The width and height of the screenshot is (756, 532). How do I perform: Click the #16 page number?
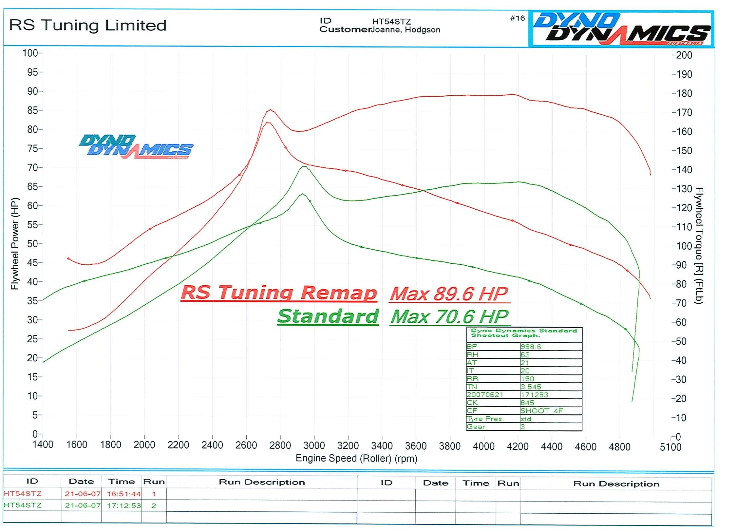[x=517, y=18]
